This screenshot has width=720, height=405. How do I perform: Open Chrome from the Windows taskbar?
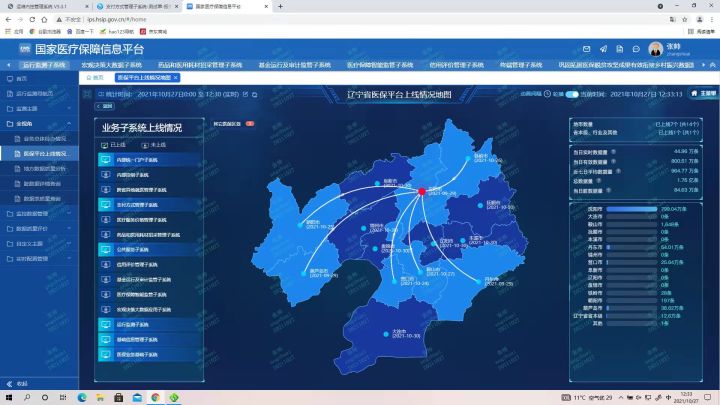pos(155,397)
